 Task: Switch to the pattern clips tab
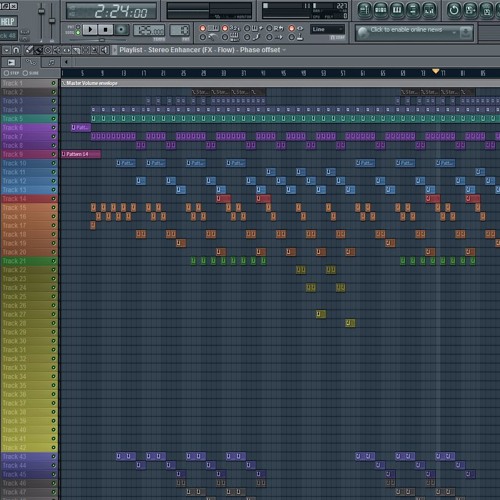(11, 62)
